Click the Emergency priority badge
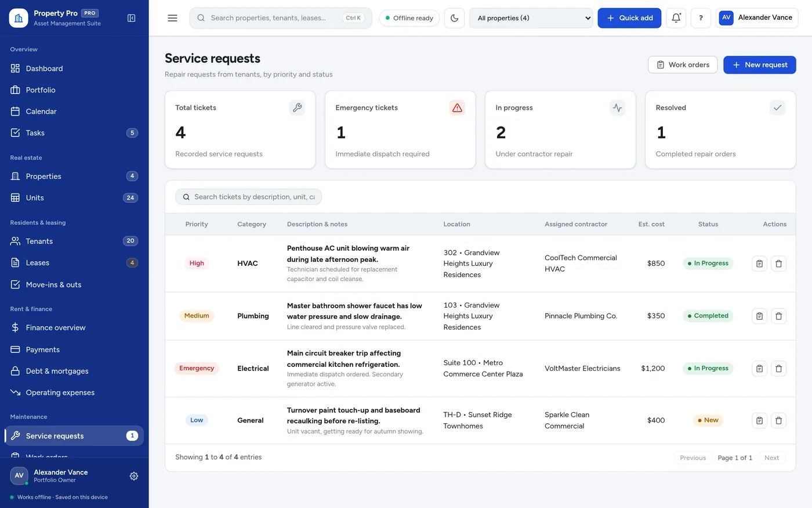 [197, 368]
